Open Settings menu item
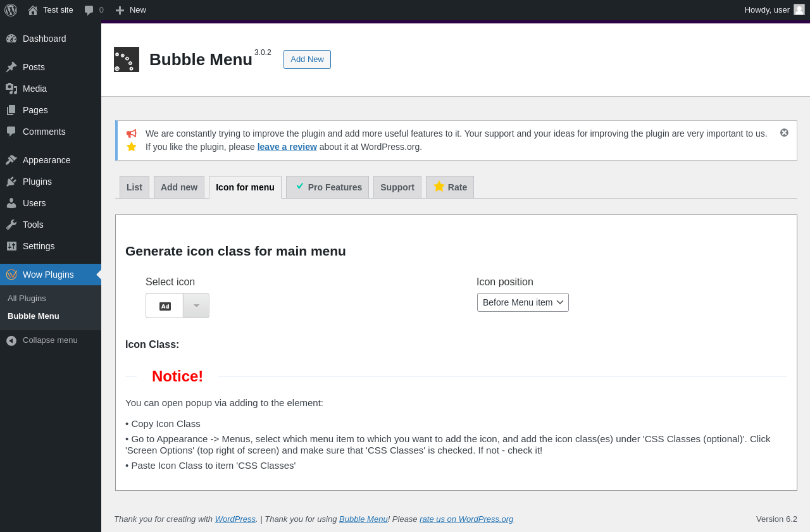810x532 pixels. click(x=51, y=246)
